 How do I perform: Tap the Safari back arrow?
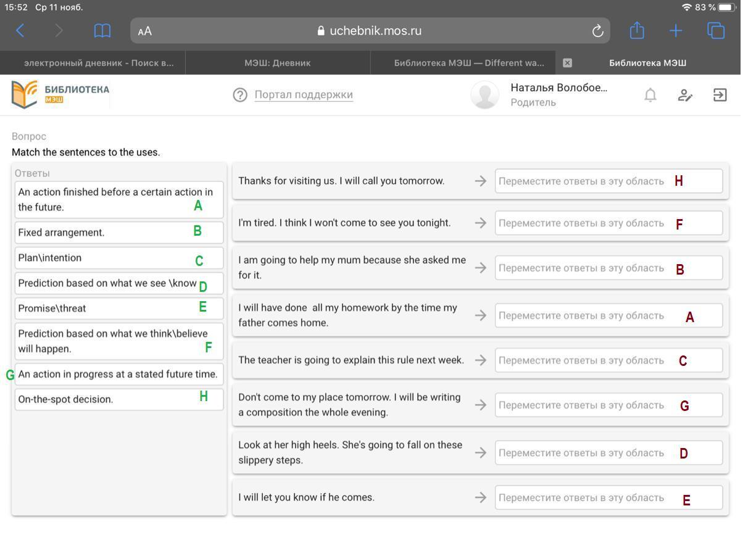[20, 31]
